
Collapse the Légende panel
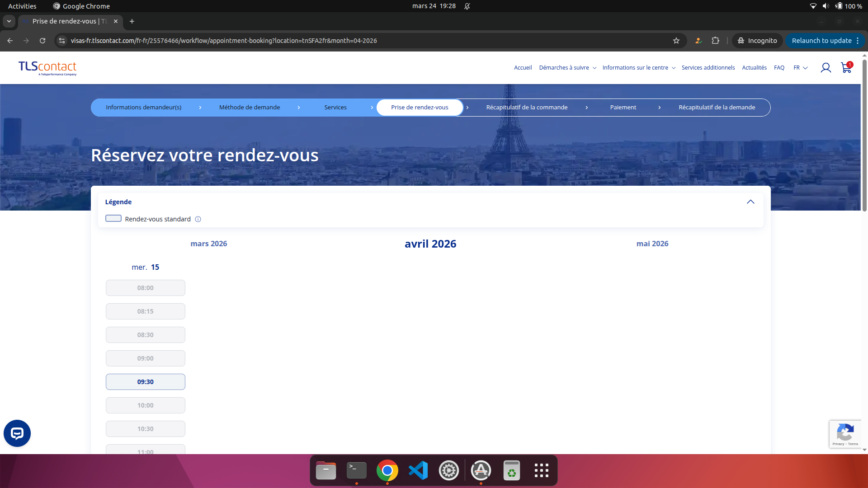[751, 202]
